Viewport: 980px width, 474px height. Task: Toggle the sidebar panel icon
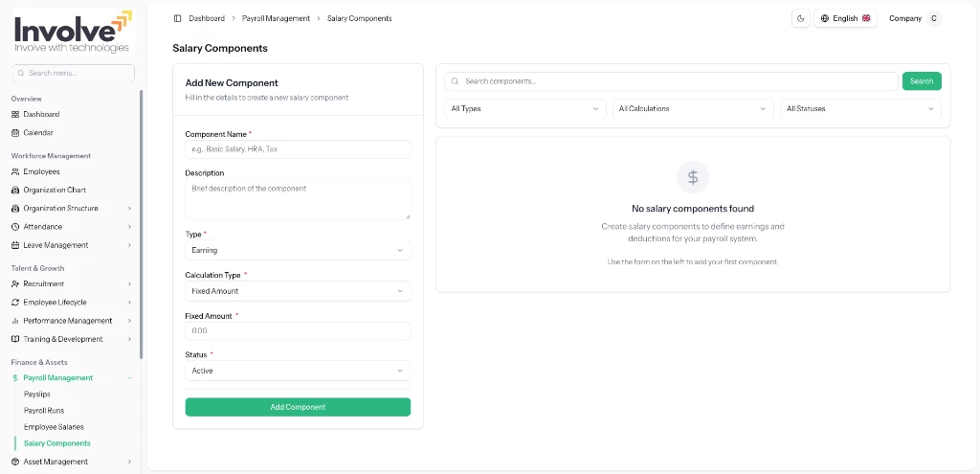pyautogui.click(x=177, y=18)
